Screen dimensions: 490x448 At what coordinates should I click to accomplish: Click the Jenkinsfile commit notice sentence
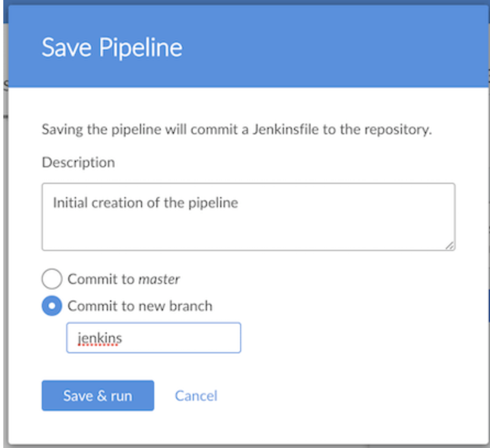click(237, 129)
